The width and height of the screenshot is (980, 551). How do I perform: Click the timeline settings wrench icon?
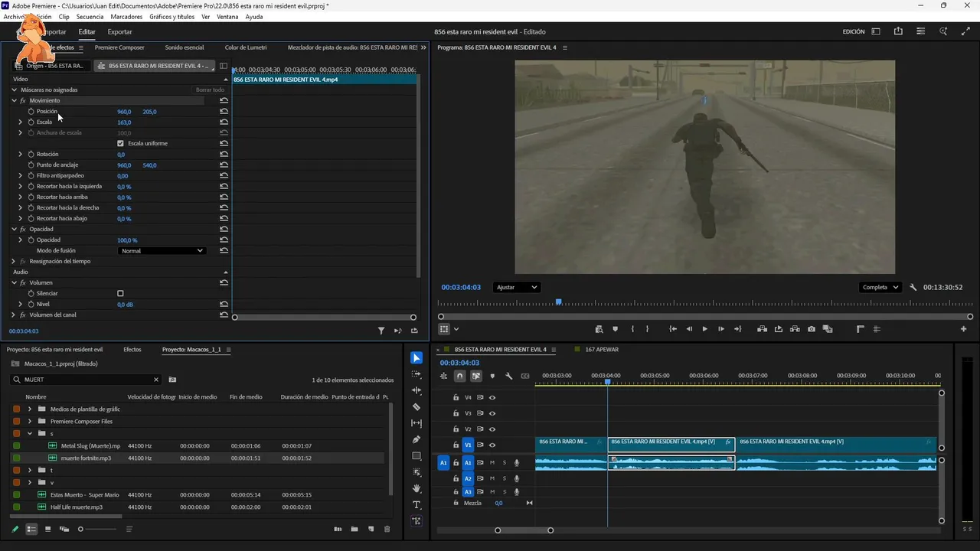coord(508,376)
